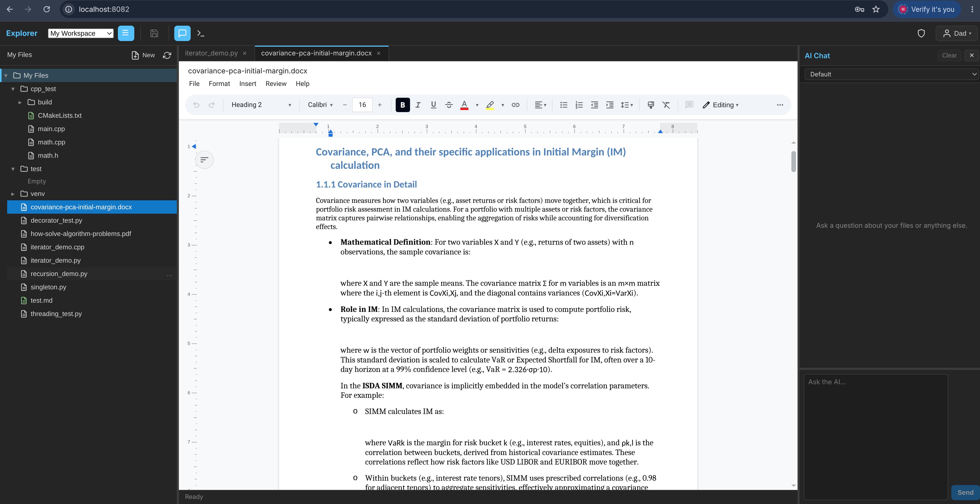Click the shield icon in header
This screenshot has width=980, height=504.
(921, 34)
